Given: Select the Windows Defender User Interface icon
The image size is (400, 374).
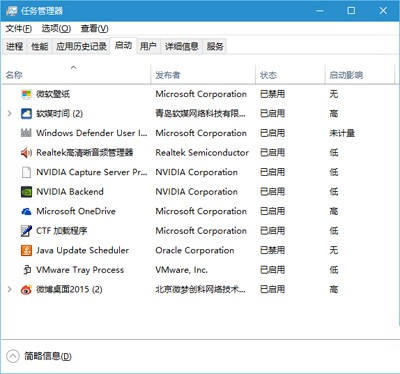Looking at the screenshot, I should (x=26, y=133).
